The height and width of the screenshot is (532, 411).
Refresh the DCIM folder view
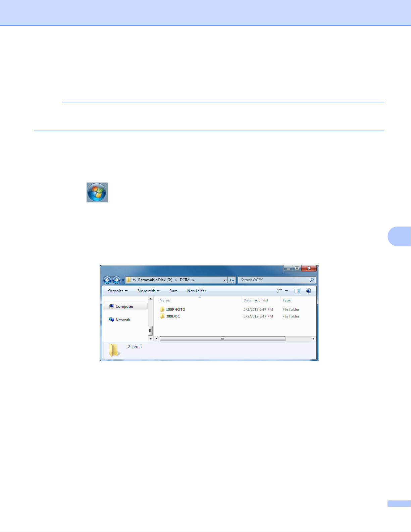232,280
